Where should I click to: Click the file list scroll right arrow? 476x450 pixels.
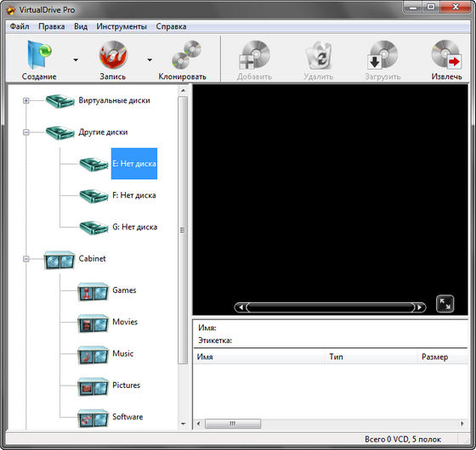[462, 424]
